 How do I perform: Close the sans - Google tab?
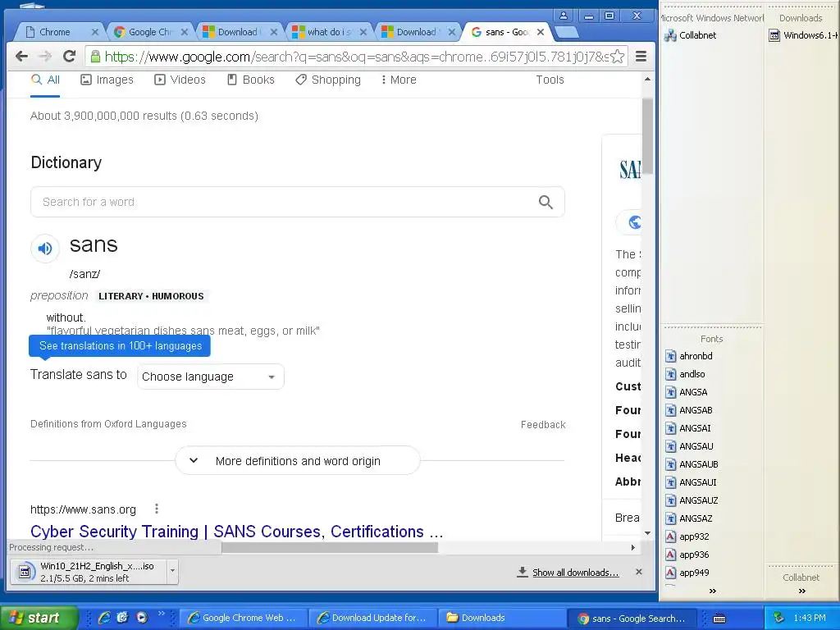coord(541,32)
